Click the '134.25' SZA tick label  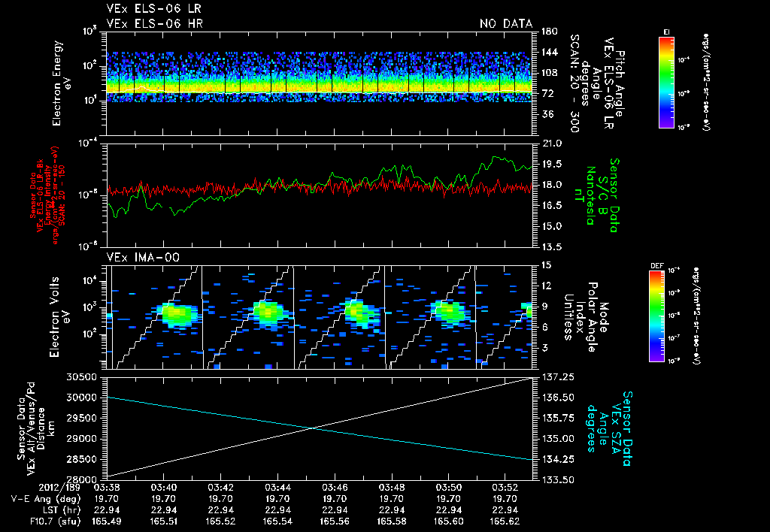click(x=559, y=459)
